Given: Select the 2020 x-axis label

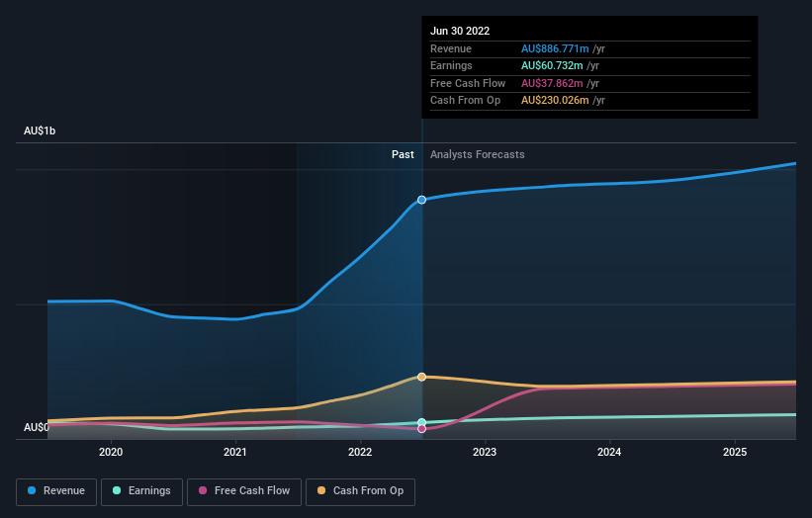Looking at the screenshot, I should 111,452.
